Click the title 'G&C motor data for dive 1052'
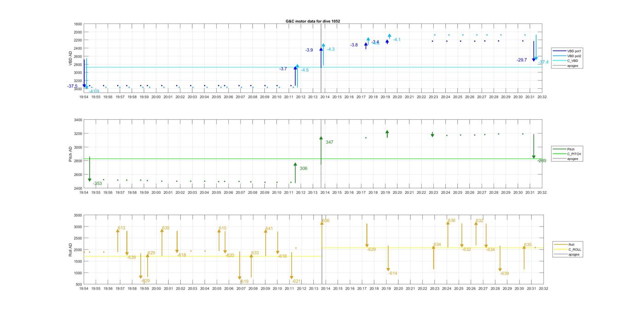Viewport: 644px width, 319px height. click(313, 21)
